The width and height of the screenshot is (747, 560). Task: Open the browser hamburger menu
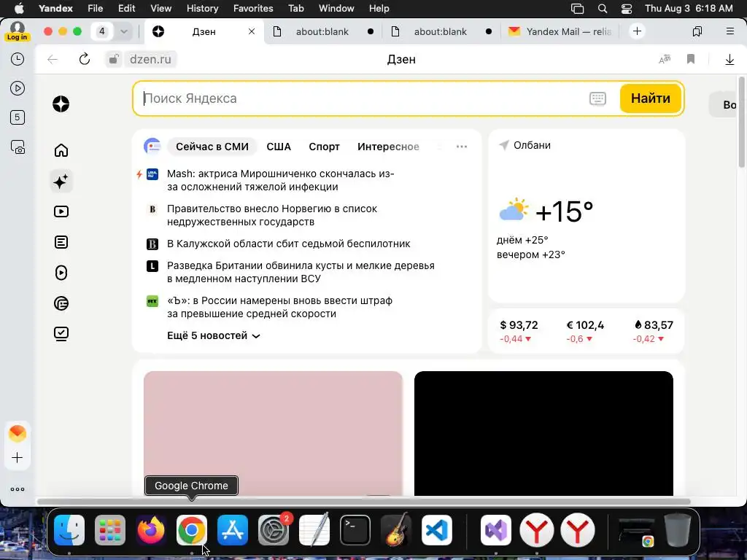[x=729, y=31]
